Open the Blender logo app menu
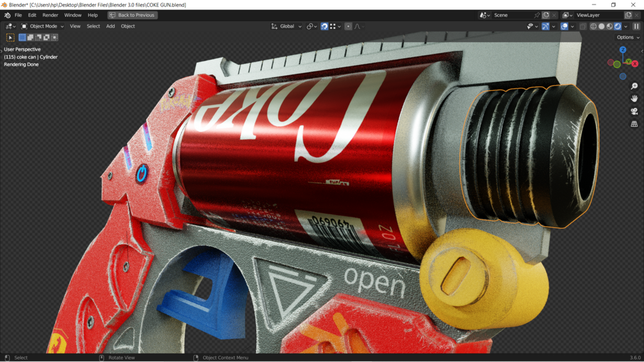 click(x=8, y=15)
